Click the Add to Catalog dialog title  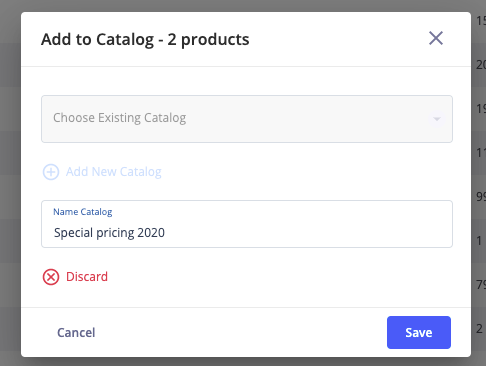click(145, 39)
